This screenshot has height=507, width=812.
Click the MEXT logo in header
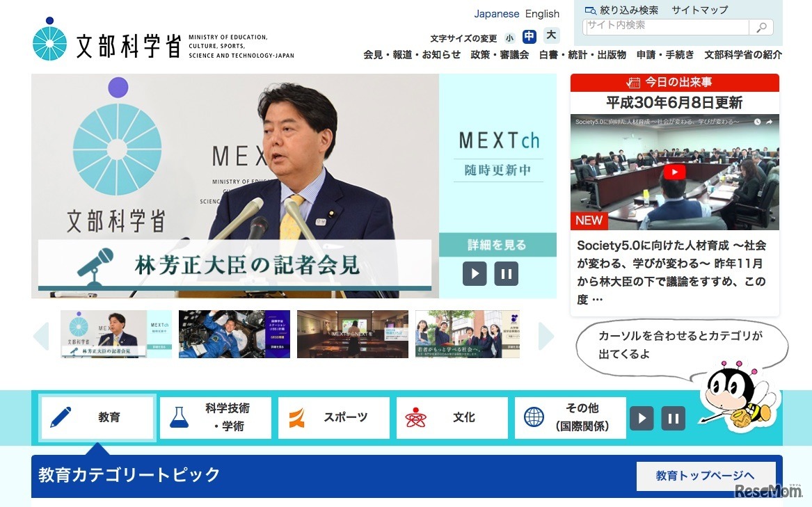pos(163,40)
